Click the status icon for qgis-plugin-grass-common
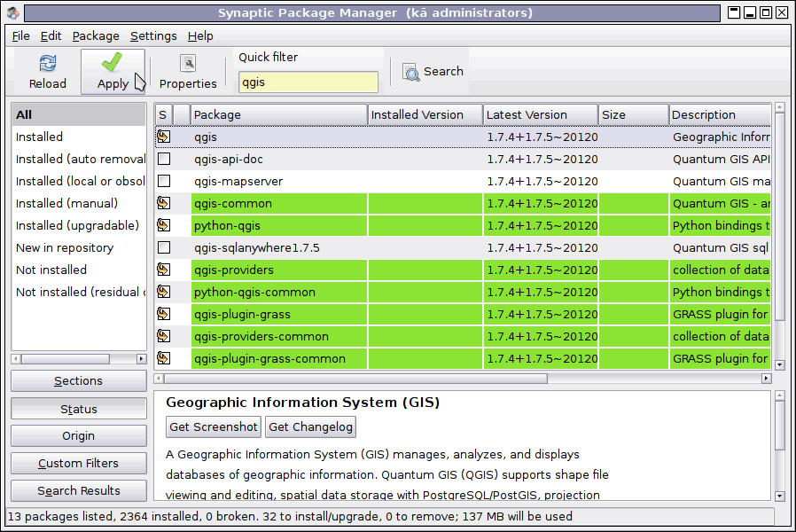796x532 pixels. point(163,358)
